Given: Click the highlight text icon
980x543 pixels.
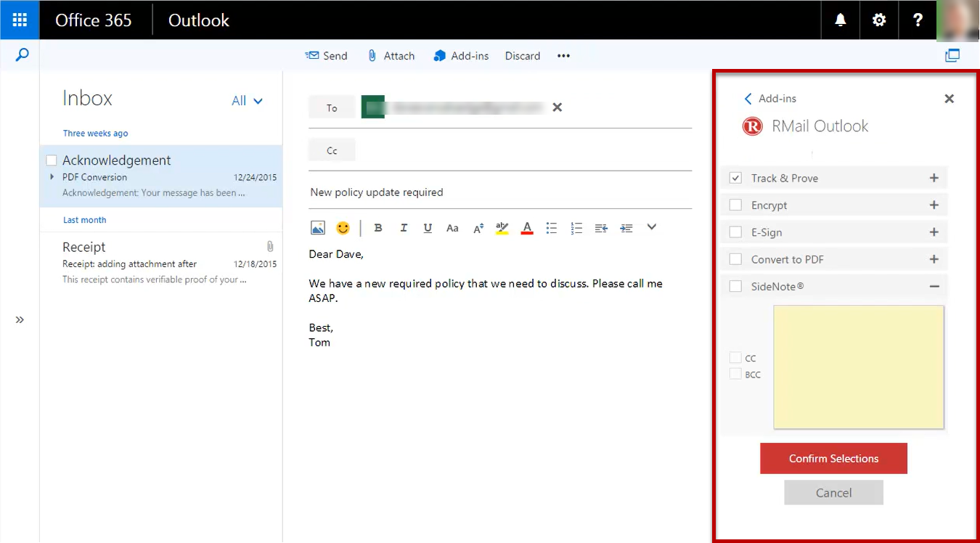Looking at the screenshot, I should 502,227.
